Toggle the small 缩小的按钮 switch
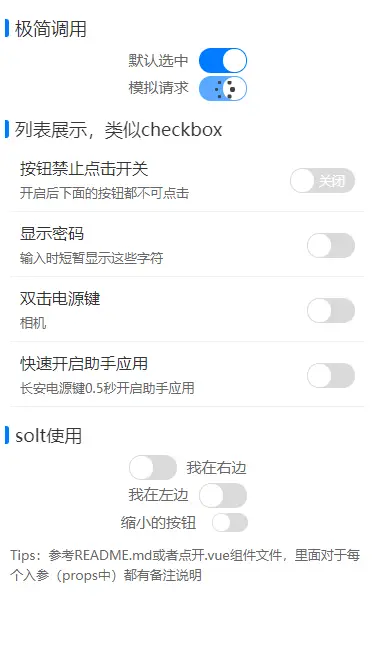 (230, 523)
